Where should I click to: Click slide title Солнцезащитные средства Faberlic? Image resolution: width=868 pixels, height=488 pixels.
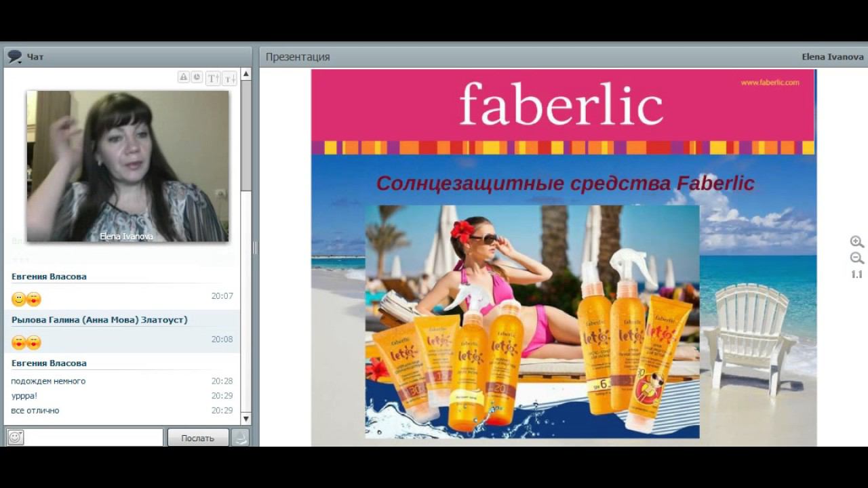pos(566,183)
